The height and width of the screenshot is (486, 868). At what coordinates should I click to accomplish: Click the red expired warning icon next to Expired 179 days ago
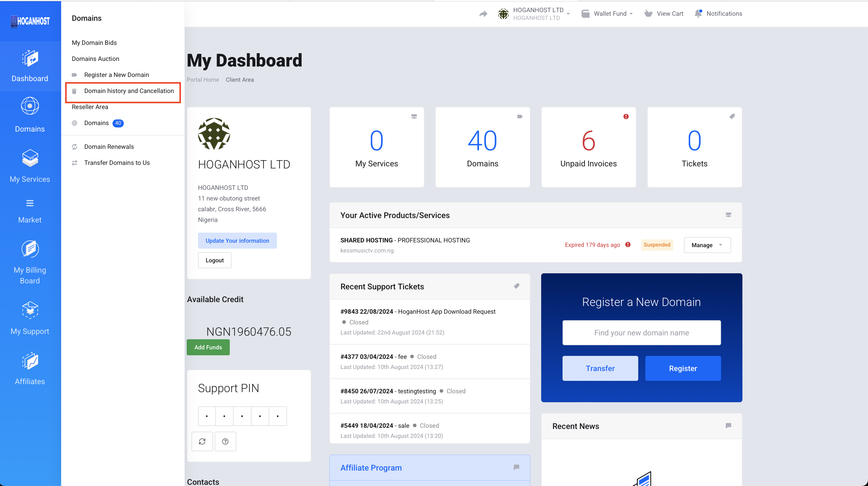[628, 244]
